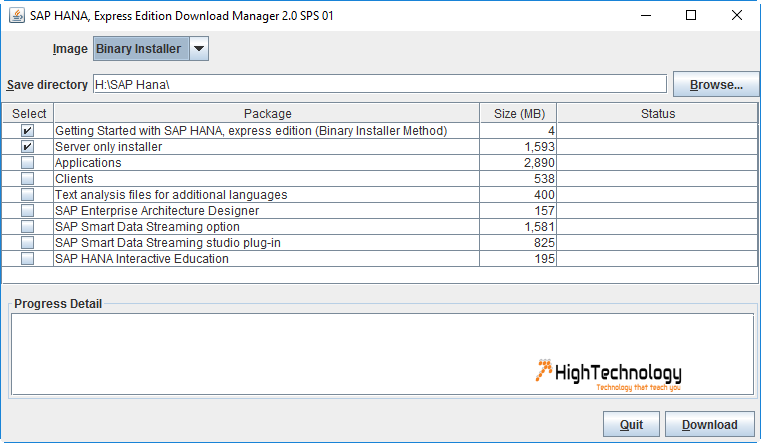The width and height of the screenshot is (761, 443).
Task: Click size value 825
Action: [x=544, y=243]
